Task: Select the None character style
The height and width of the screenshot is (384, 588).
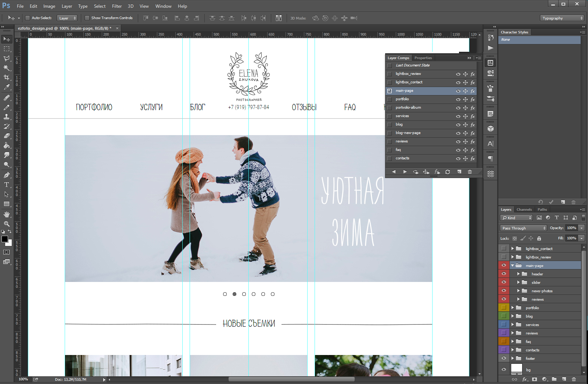Action: (x=539, y=40)
